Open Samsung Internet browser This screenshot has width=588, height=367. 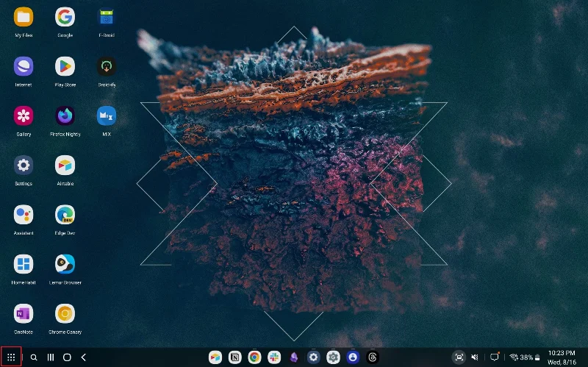tap(24, 66)
